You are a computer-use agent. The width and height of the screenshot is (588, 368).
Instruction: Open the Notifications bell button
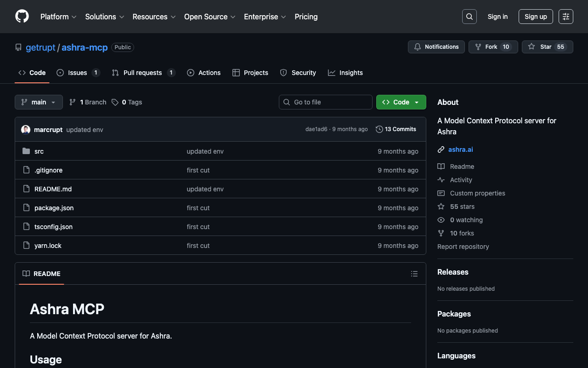tap(436, 47)
